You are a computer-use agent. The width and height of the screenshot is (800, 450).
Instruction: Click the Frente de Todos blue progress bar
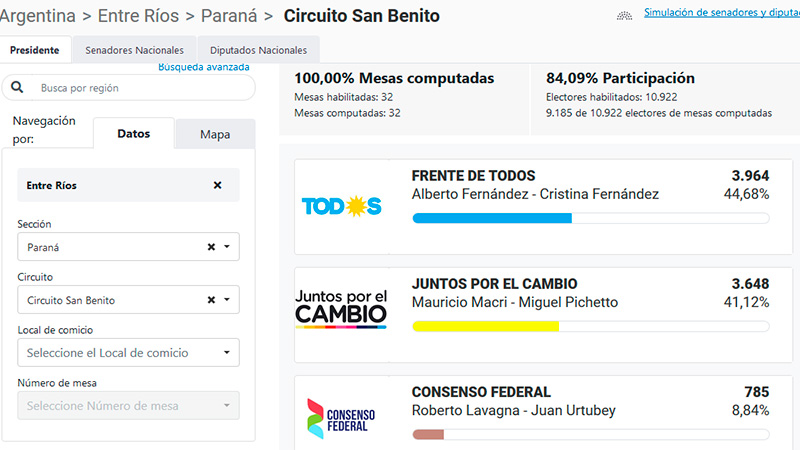[x=492, y=218]
